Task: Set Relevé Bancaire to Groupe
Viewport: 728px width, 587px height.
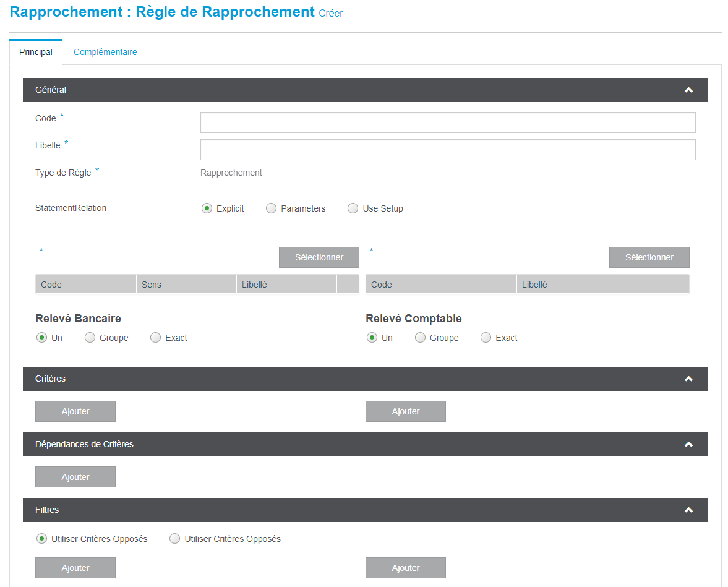Action: point(90,338)
